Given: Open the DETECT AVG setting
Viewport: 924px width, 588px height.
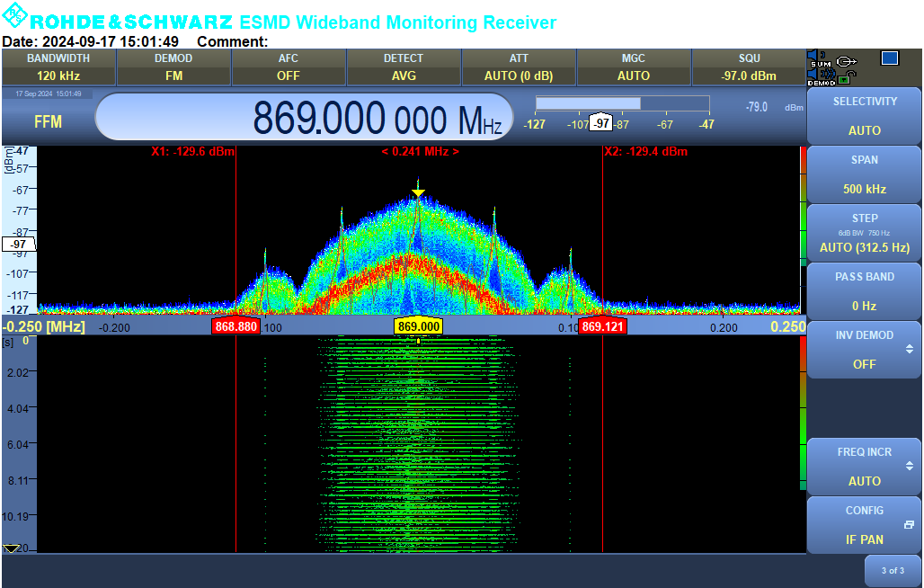Looking at the screenshot, I should [x=403, y=67].
